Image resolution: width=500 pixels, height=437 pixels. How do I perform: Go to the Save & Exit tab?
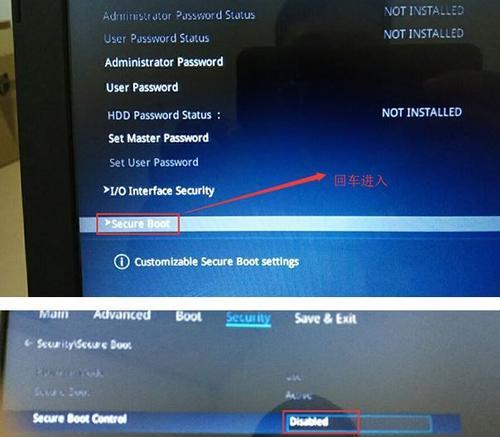[x=325, y=319]
